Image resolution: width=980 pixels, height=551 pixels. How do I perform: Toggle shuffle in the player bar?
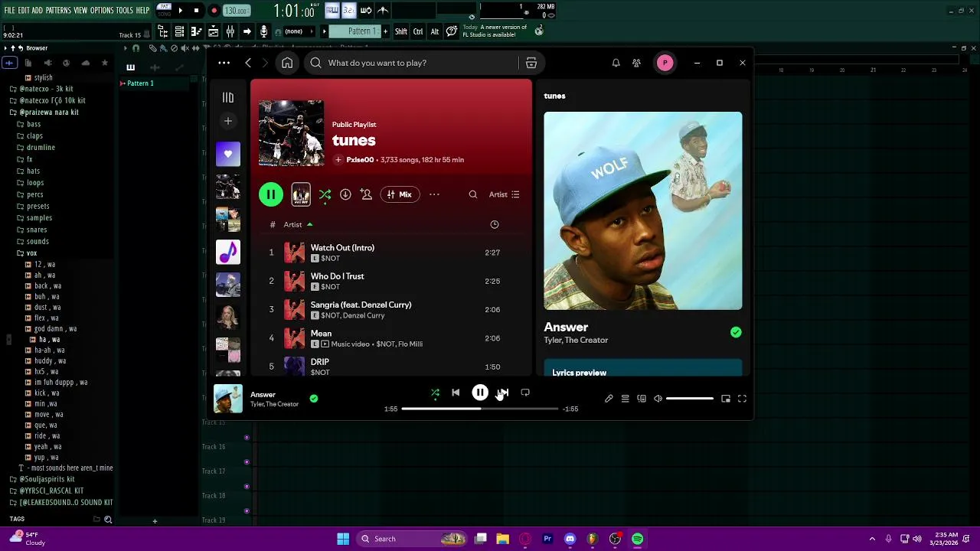[435, 393]
